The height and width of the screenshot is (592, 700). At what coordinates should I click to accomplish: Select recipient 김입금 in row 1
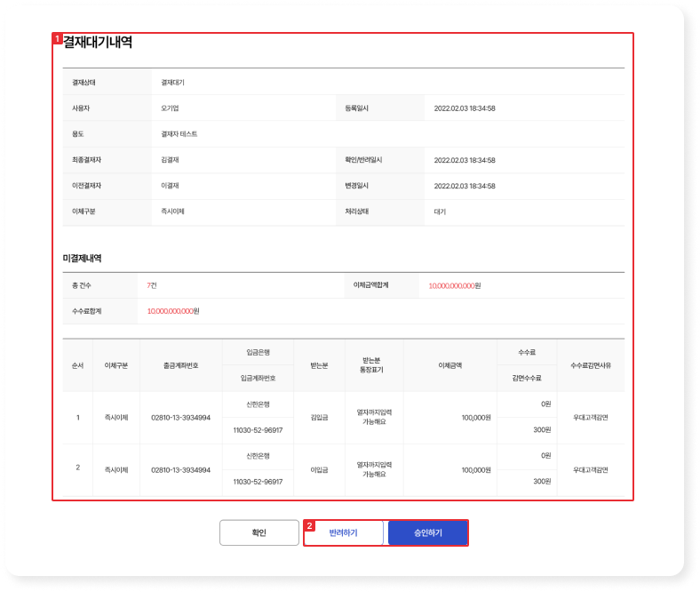coord(319,417)
